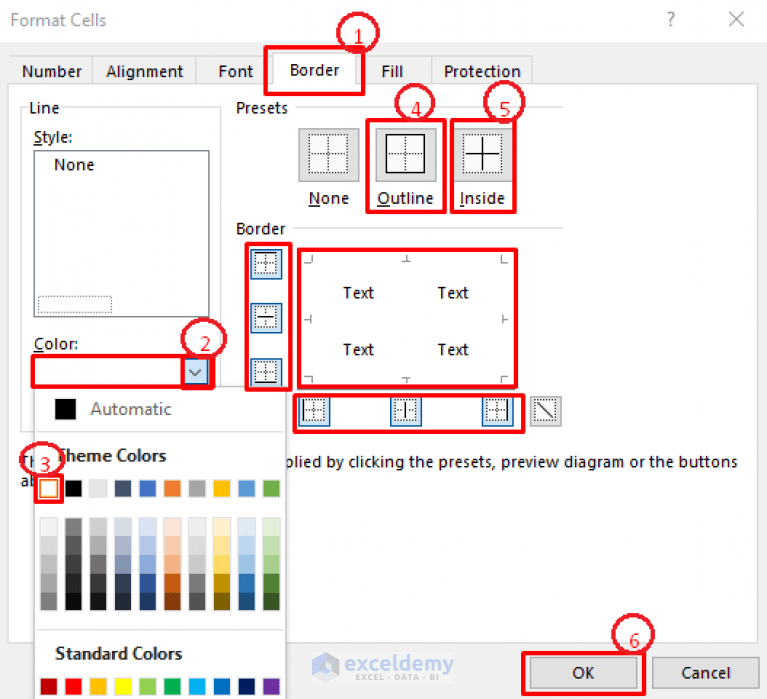Image resolution: width=767 pixels, height=699 pixels.
Task: Click the OK button
Action: [x=583, y=673]
